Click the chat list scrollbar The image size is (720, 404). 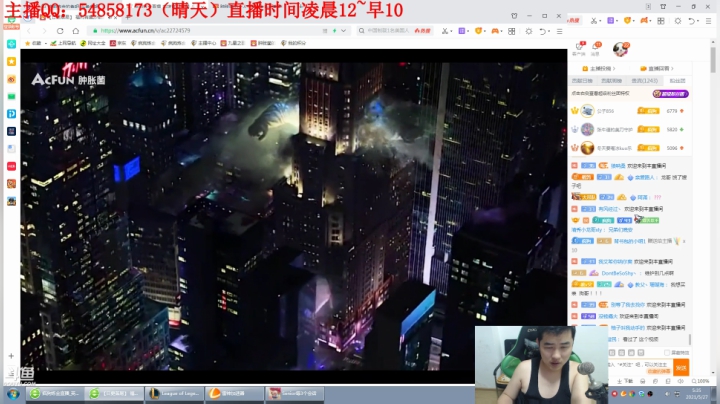click(690, 339)
